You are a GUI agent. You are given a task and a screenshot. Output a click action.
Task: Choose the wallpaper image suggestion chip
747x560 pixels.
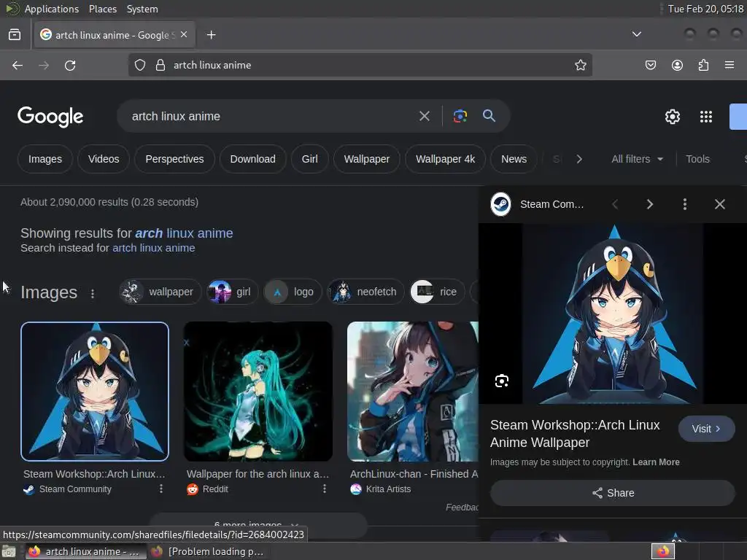tap(160, 292)
